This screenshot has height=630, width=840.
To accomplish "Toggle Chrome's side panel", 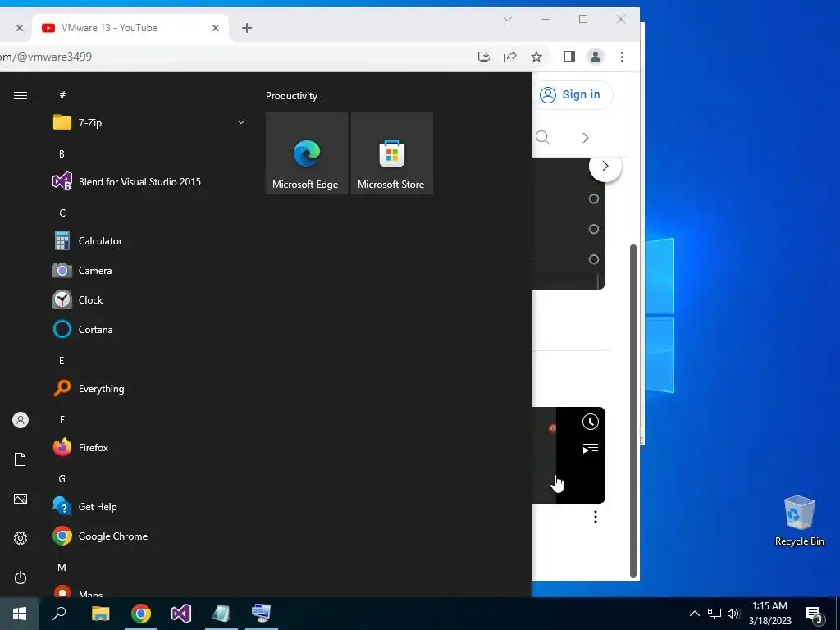I will tap(569, 57).
